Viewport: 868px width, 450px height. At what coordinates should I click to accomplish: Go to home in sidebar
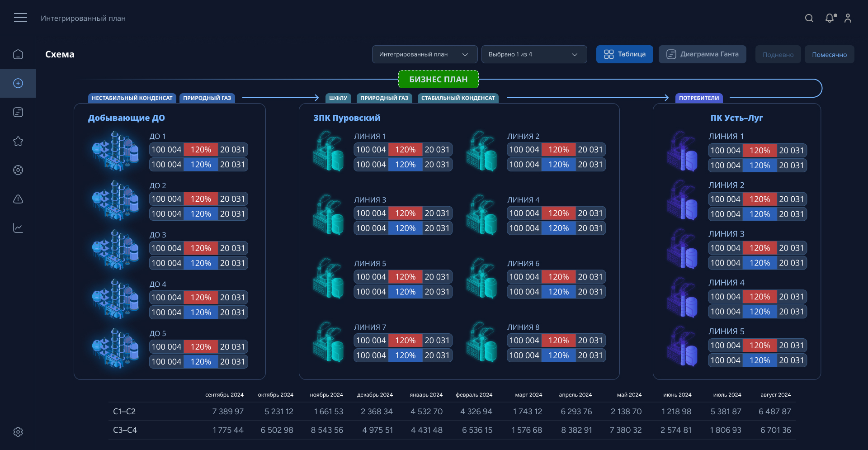(18, 54)
